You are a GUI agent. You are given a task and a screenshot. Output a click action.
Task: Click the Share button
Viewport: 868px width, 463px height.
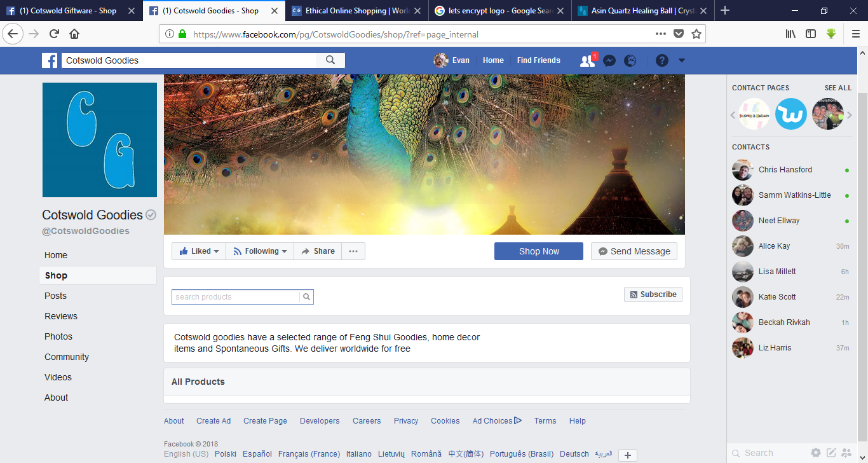318,251
